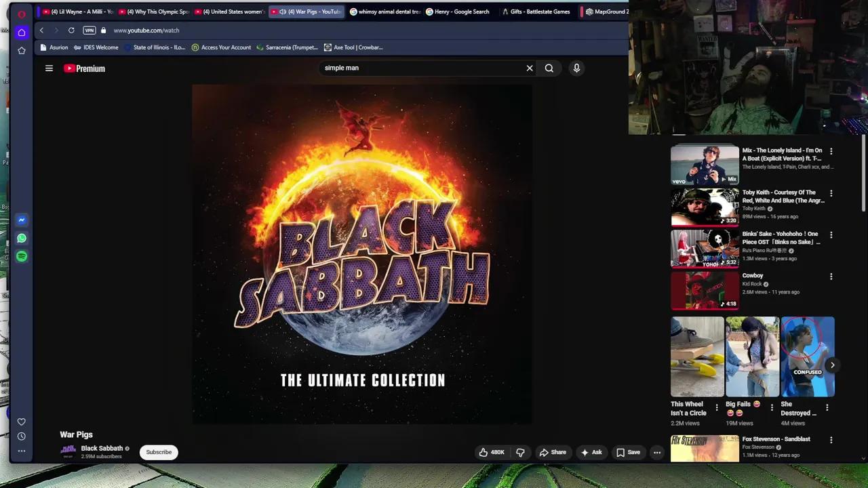Start voice search with the microphone icon
This screenshot has height=488, width=868.
pos(576,68)
